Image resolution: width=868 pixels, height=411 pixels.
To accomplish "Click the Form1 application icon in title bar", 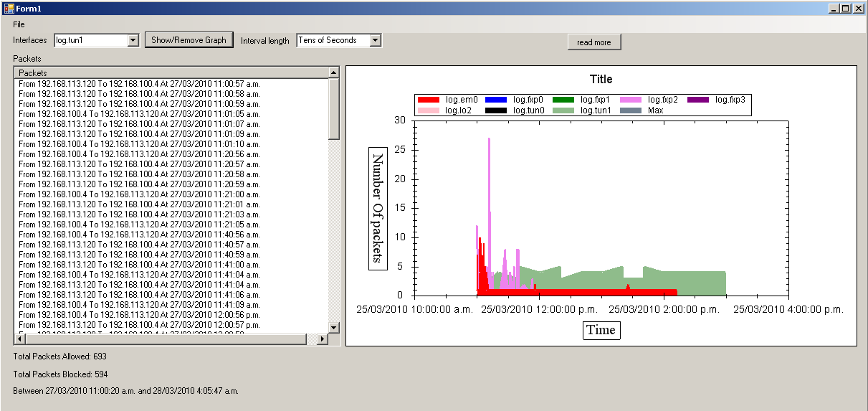I will [9, 8].
